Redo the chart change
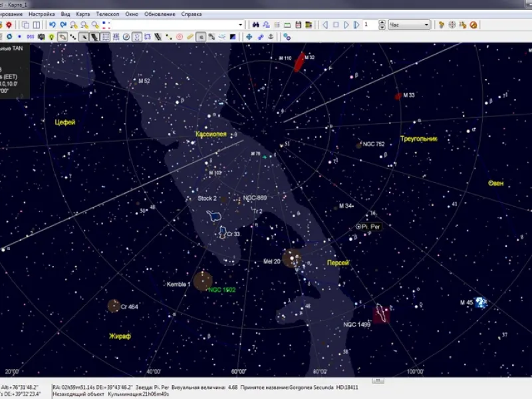532x399 pixels. click(x=63, y=25)
